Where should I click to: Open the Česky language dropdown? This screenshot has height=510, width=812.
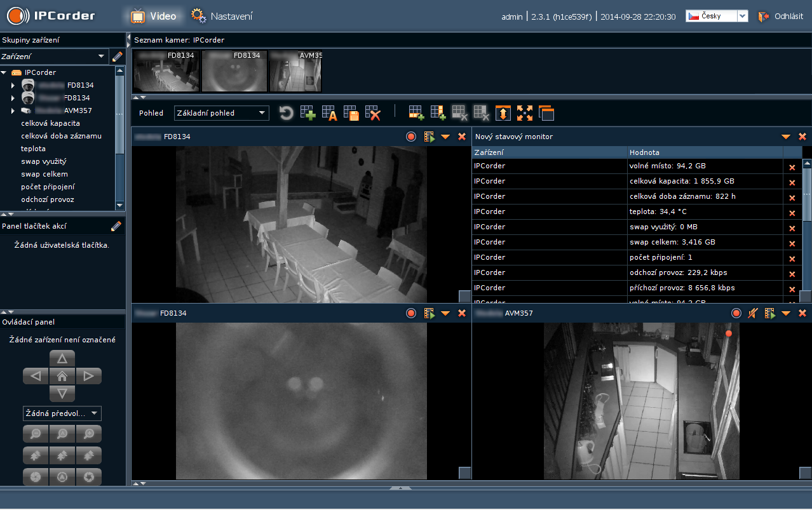pyautogui.click(x=717, y=17)
